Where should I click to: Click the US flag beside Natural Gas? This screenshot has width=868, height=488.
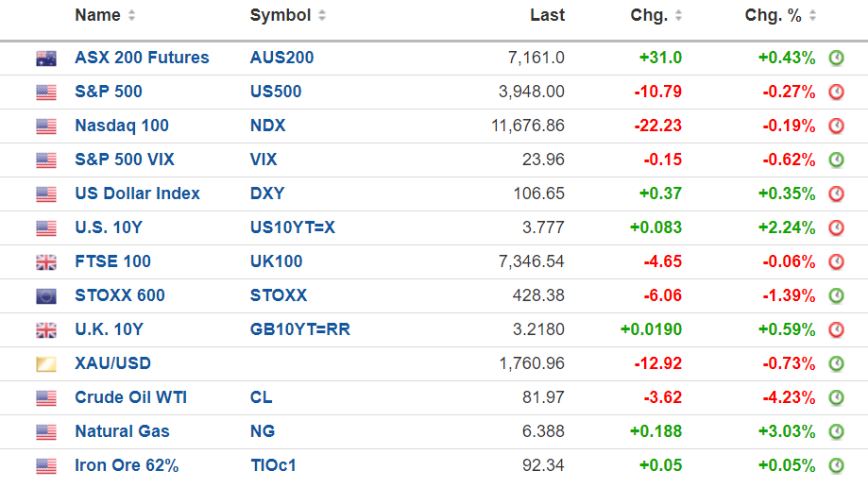tap(46, 431)
